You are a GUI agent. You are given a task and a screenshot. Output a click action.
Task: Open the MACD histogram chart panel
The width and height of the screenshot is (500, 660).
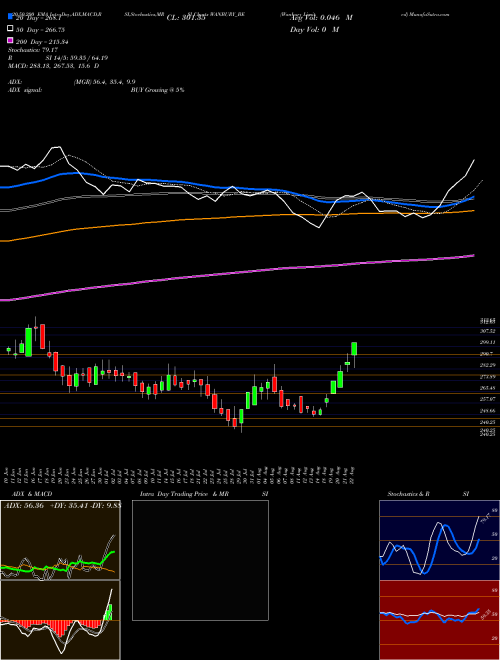[x=60, y=620]
